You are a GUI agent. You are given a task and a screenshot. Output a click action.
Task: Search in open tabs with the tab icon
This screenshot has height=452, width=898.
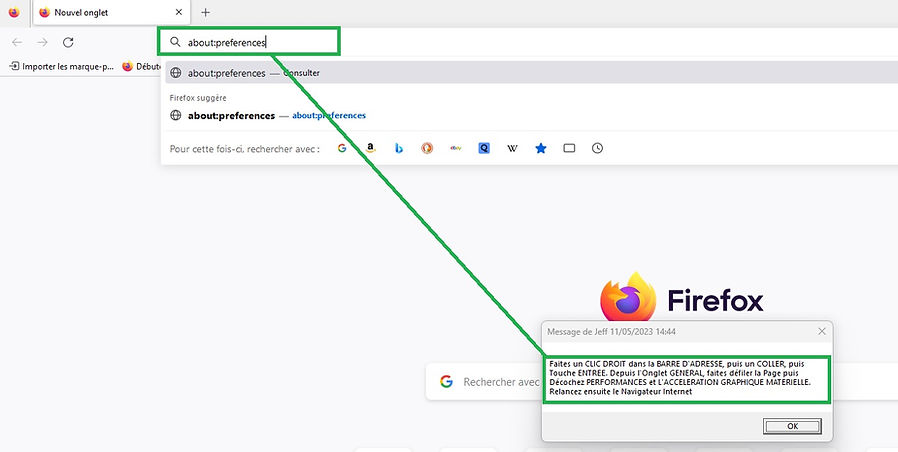point(569,148)
